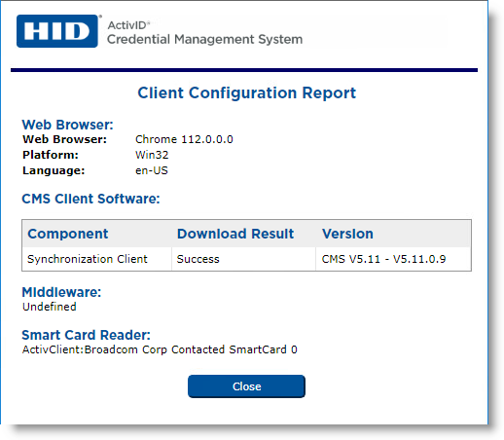Click the ActivID Credential Management System text

pyautogui.click(x=204, y=33)
